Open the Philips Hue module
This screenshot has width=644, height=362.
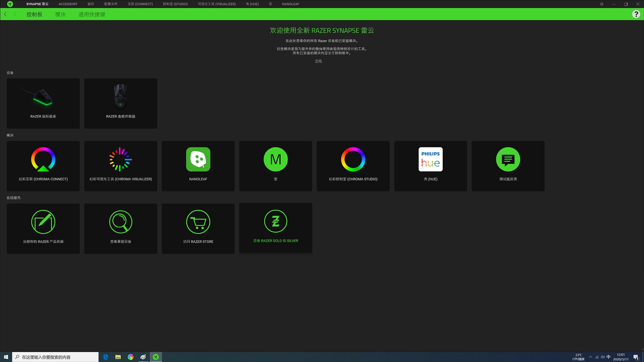coord(431,160)
